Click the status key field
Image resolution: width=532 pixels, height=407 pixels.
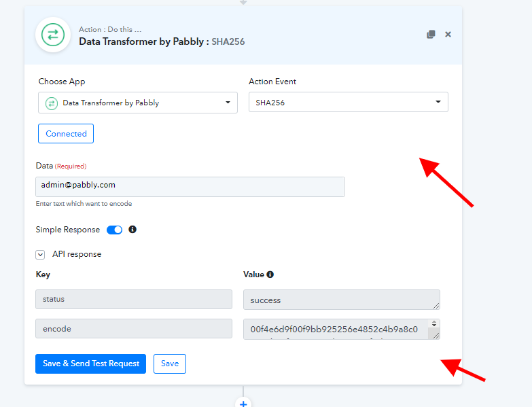tap(134, 299)
